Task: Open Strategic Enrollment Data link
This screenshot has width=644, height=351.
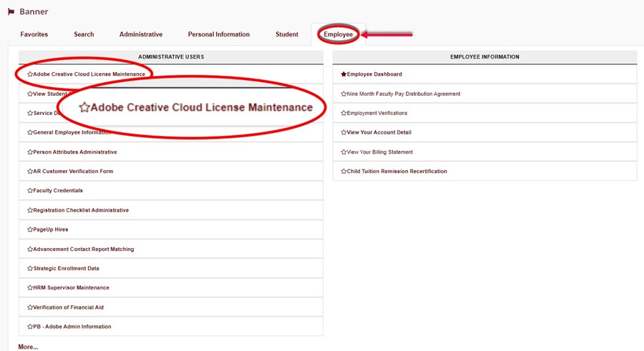Action: pyautogui.click(x=66, y=269)
